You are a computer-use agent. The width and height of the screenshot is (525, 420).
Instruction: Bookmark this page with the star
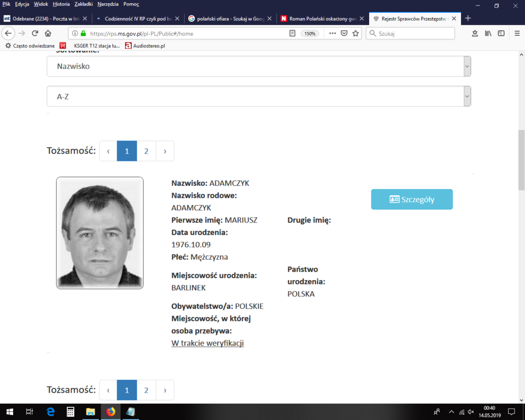pyautogui.click(x=355, y=33)
